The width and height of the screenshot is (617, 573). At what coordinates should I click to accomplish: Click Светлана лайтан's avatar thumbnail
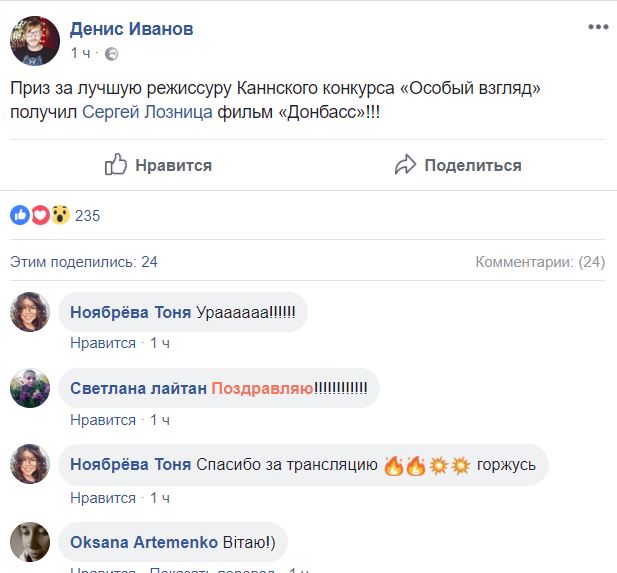tap(30, 388)
